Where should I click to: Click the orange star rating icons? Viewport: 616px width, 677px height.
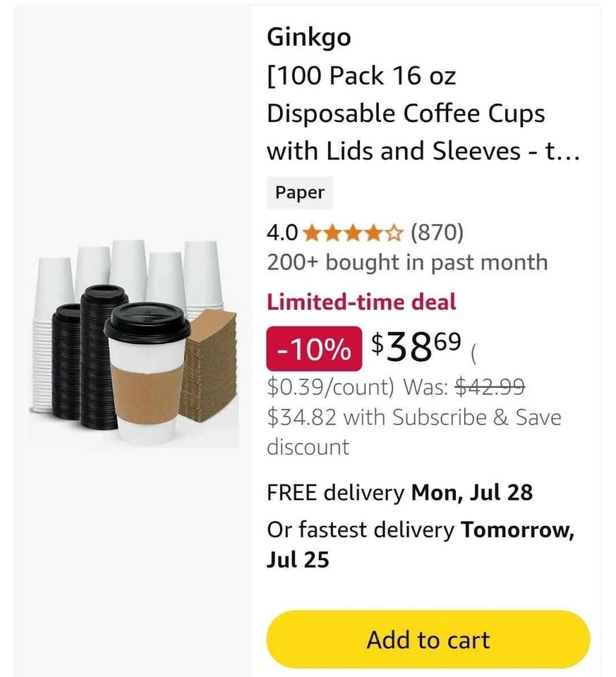pyautogui.click(x=353, y=233)
